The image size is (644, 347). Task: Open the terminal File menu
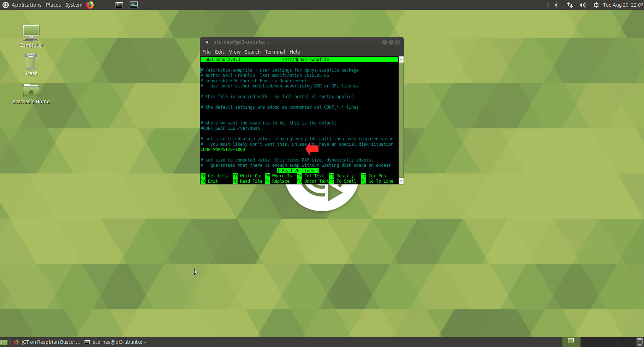[207, 52]
